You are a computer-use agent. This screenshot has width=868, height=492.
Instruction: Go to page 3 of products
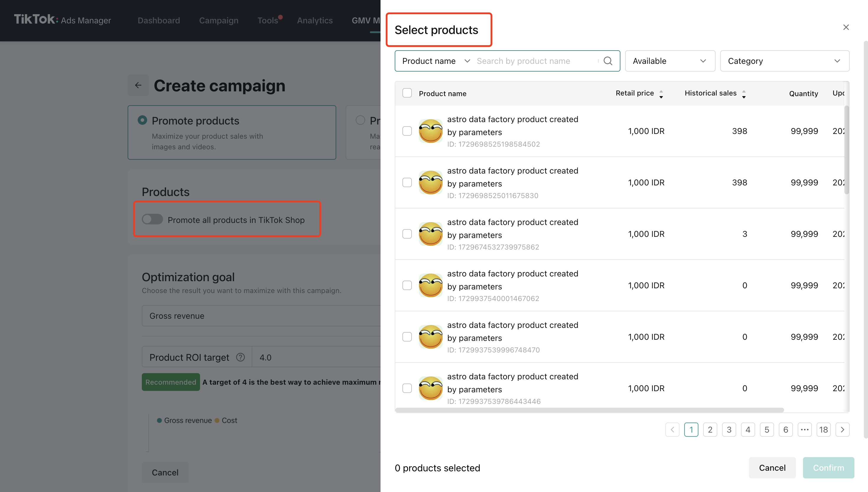click(x=729, y=430)
